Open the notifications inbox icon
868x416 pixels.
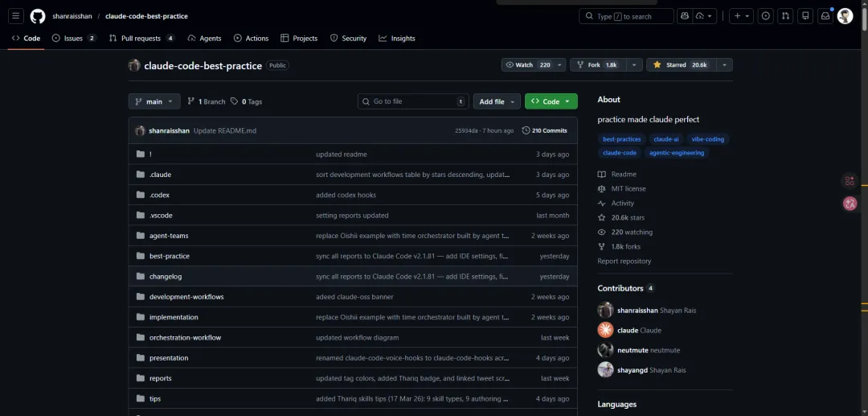pos(825,16)
